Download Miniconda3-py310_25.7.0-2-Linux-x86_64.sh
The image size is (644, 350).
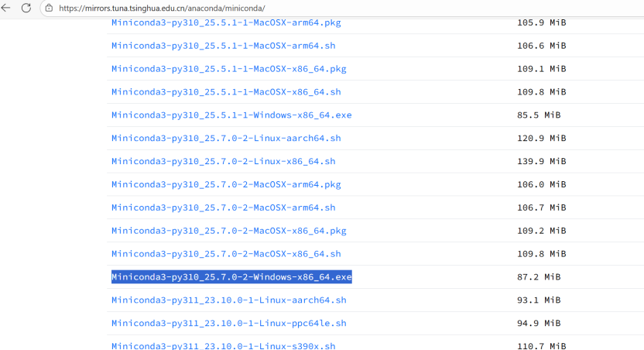(x=224, y=161)
